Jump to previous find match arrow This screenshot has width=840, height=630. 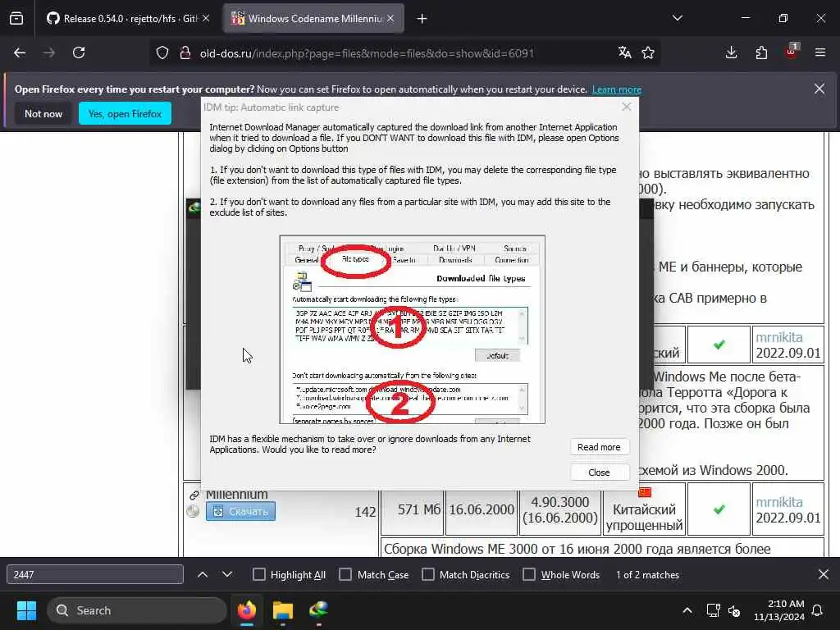point(203,574)
